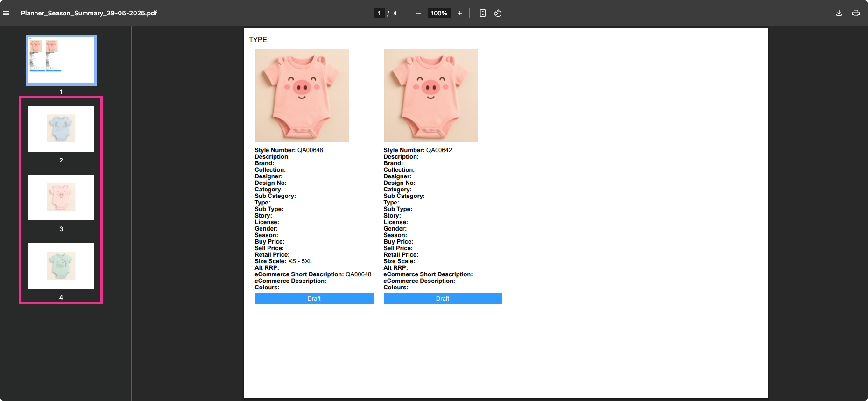Print the PDF document
The width and height of the screenshot is (868, 401).
tap(855, 13)
